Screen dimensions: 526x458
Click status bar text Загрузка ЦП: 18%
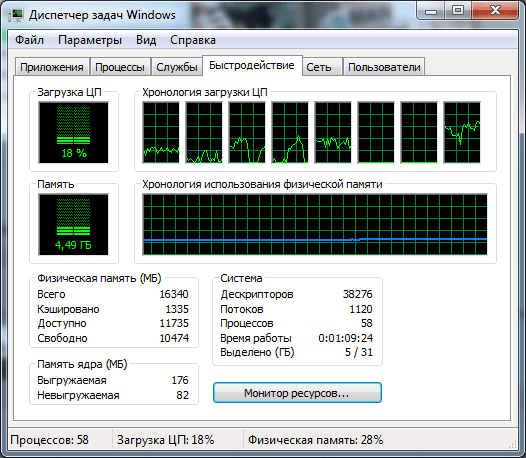(165, 440)
